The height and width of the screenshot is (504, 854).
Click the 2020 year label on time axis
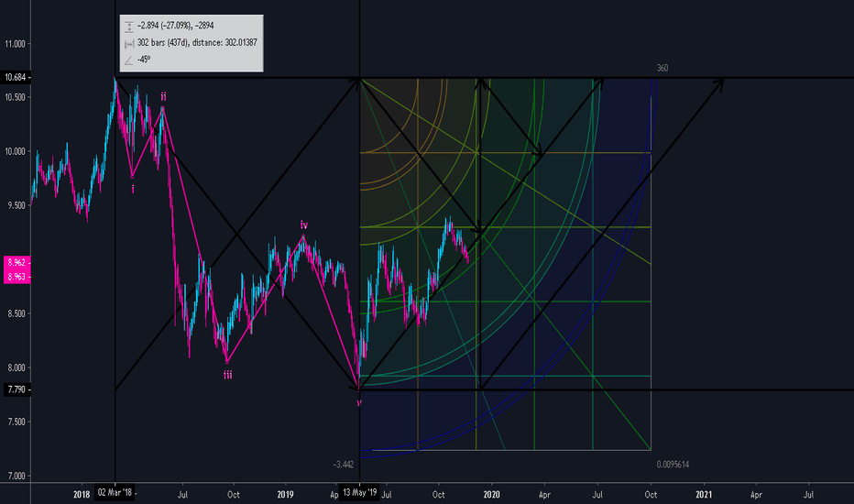pyautogui.click(x=491, y=495)
